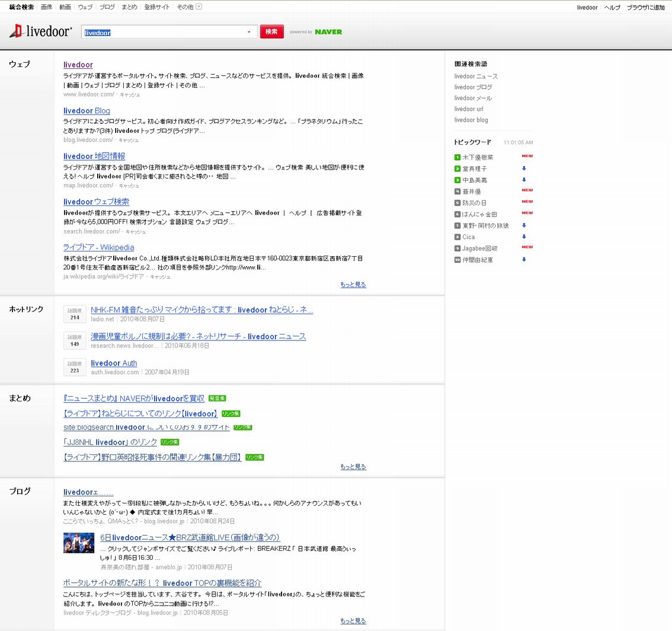Open the 登録サイト tab
672x631 pixels.
157,7
